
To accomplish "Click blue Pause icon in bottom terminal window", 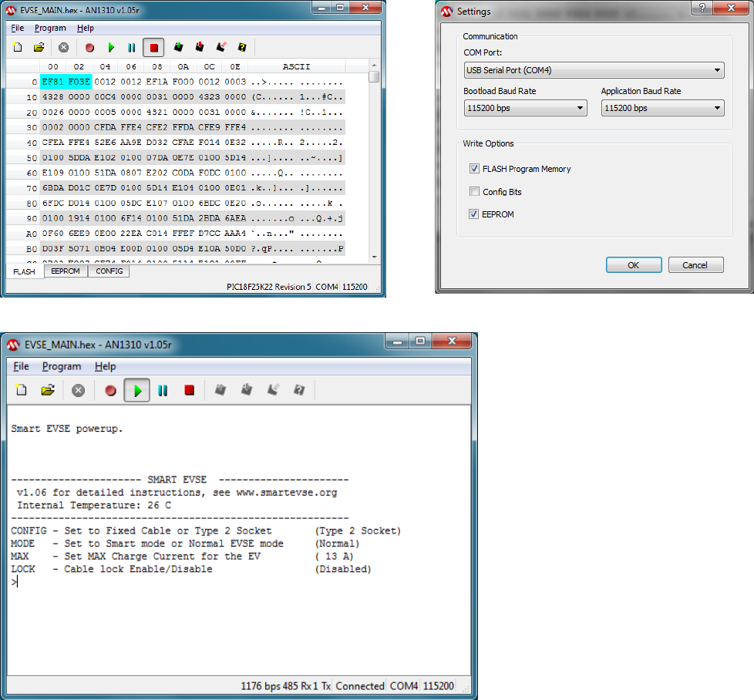I will [x=163, y=390].
